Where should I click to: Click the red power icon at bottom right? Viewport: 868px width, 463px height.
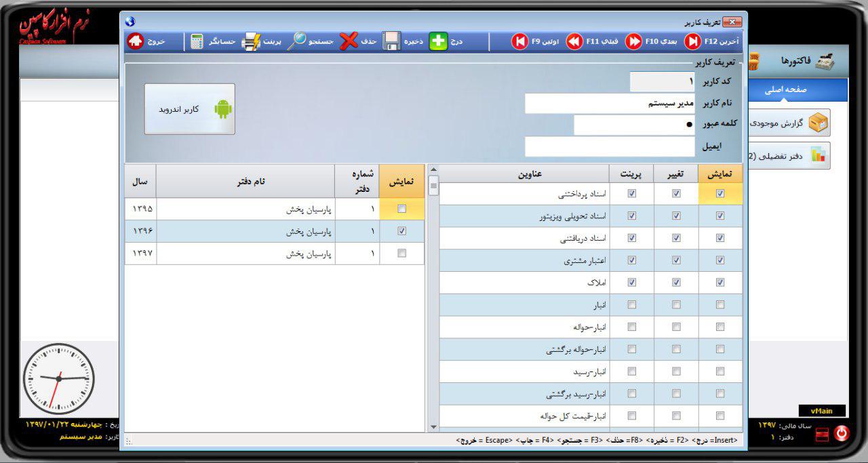[842, 433]
